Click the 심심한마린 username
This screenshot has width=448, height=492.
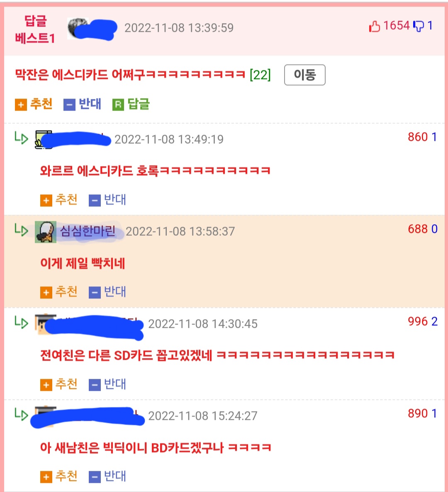(x=88, y=231)
